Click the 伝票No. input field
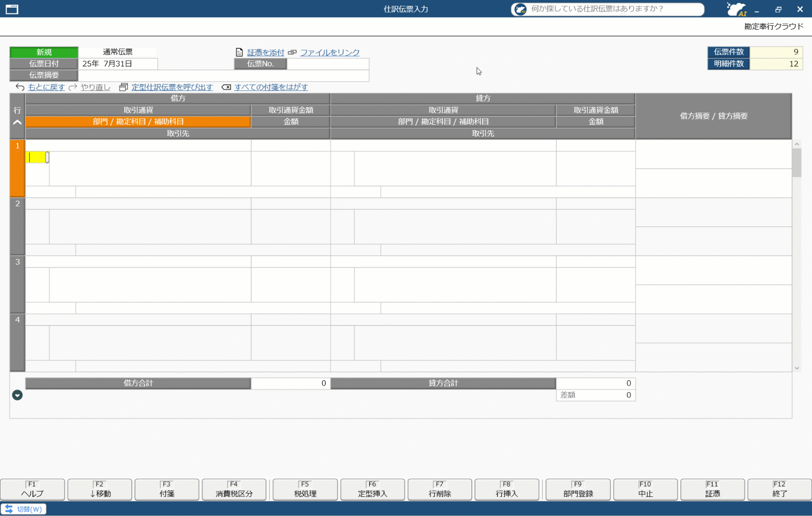Image resolution: width=812 pixels, height=516 pixels. point(328,64)
